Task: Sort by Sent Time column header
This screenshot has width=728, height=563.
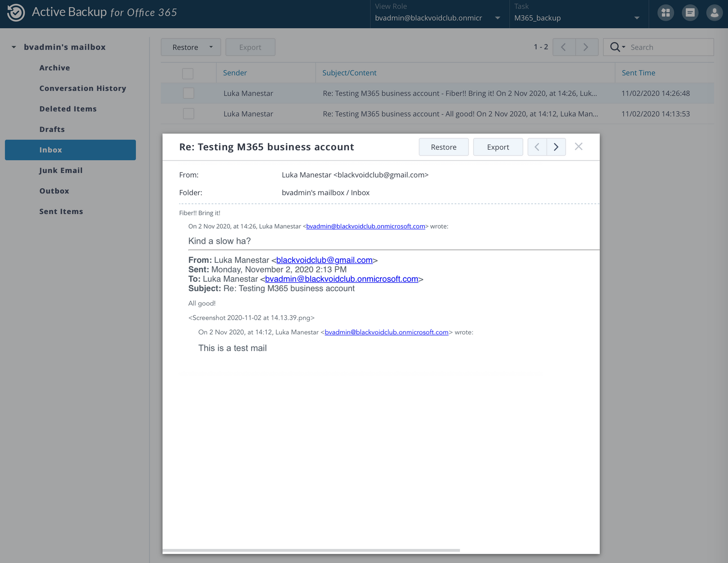Action: pyautogui.click(x=638, y=73)
